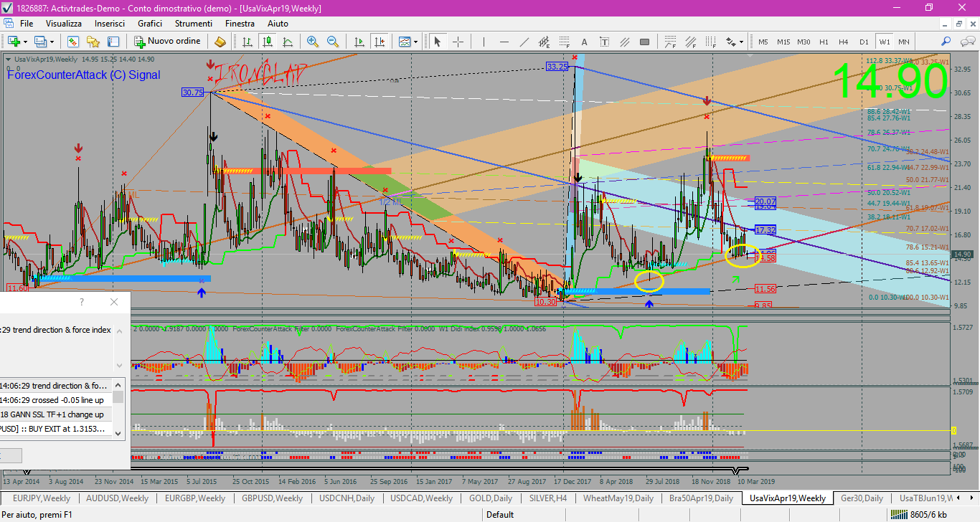Expand the Profiles dropdown arrow
Screen dimensions: 980x522
(x=53, y=42)
